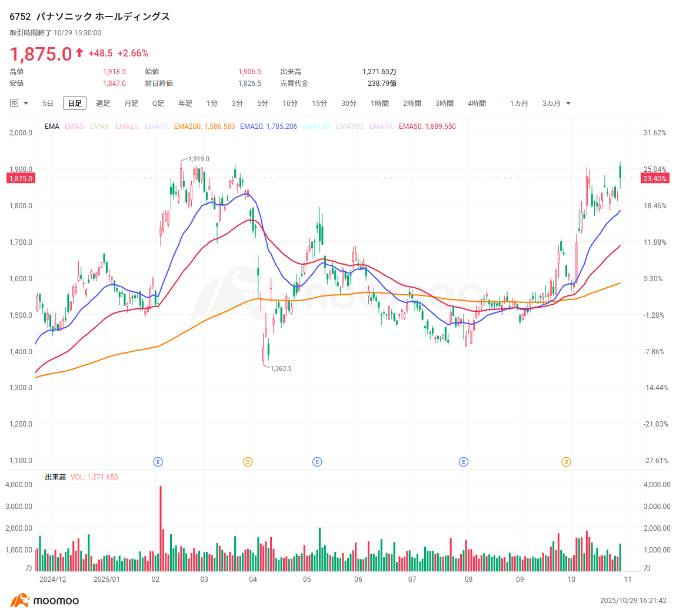
Task: Choose the 5分 interval
Action: pos(262,104)
